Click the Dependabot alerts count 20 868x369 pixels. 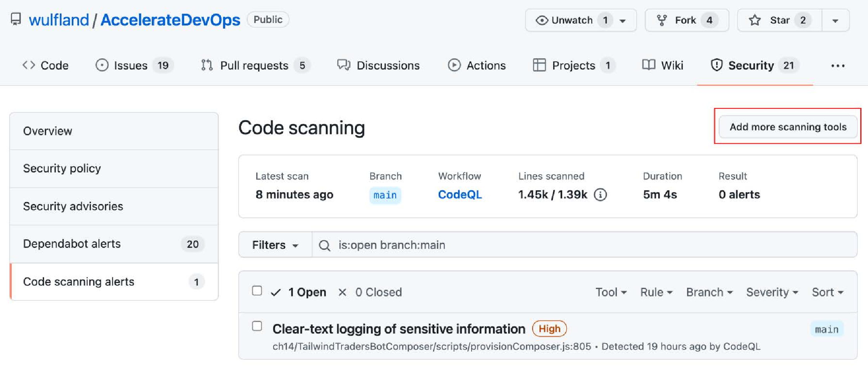(x=193, y=244)
